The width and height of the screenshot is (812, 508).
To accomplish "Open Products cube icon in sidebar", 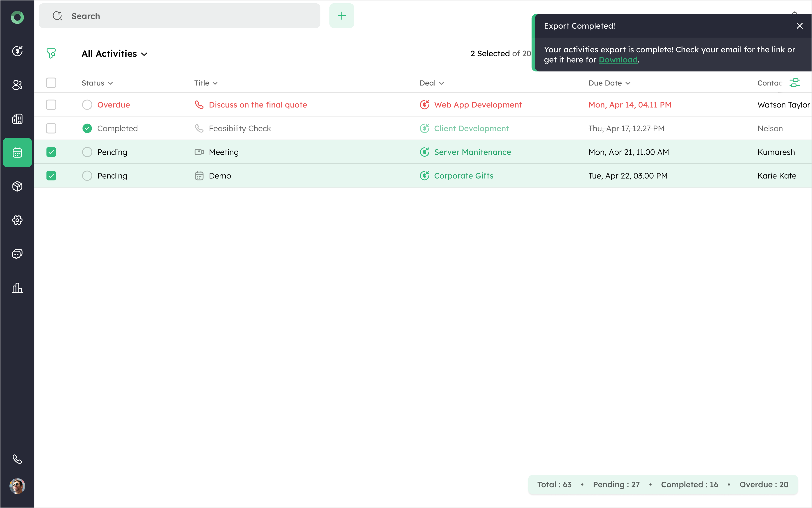I will click(x=17, y=186).
